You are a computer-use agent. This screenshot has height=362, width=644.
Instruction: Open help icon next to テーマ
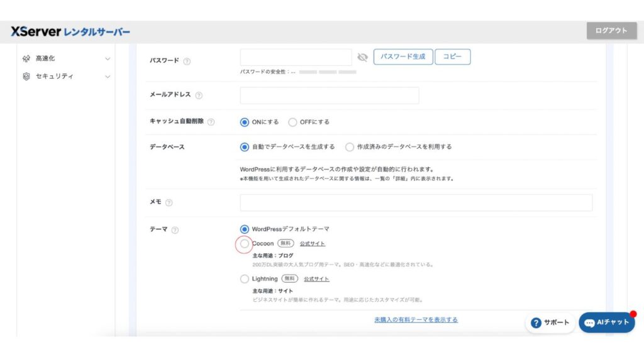click(x=175, y=230)
